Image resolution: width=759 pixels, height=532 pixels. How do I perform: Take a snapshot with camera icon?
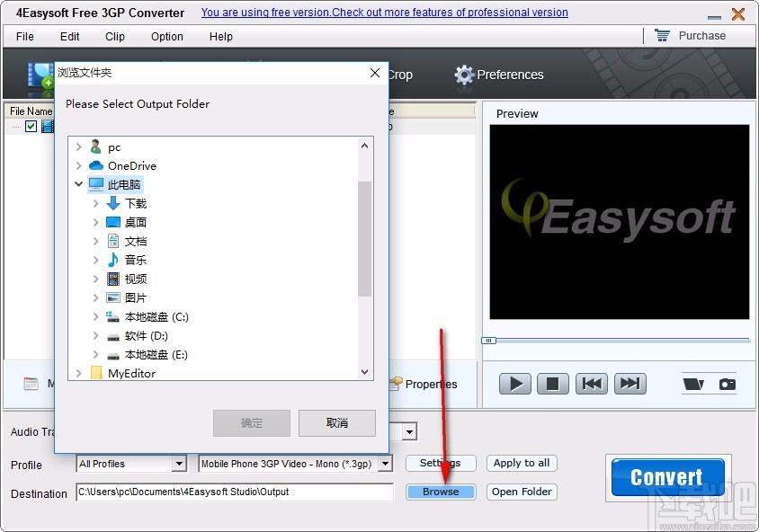(x=727, y=384)
